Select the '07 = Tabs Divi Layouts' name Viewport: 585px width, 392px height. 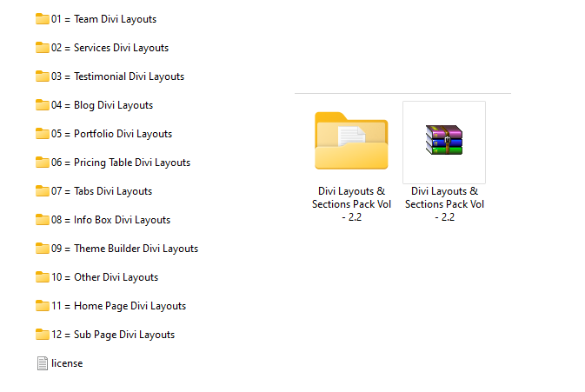(102, 191)
